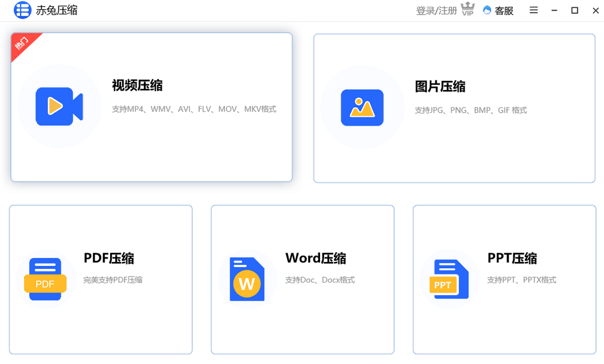The height and width of the screenshot is (364, 604).
Task: Click the 支持Doc、Docx格式 description text
Action: (320, 280)
